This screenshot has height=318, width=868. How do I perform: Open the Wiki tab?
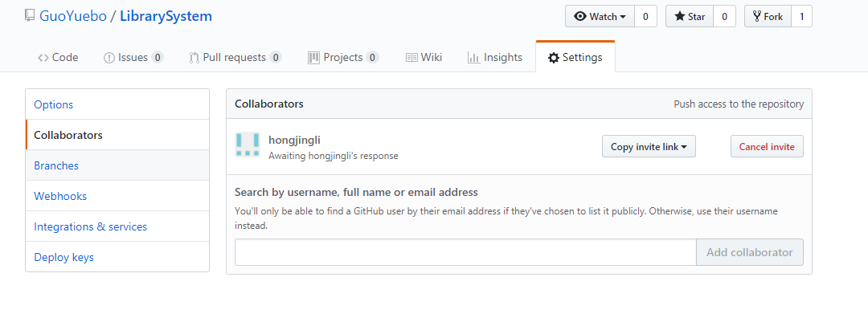click(x=424, y=58)
